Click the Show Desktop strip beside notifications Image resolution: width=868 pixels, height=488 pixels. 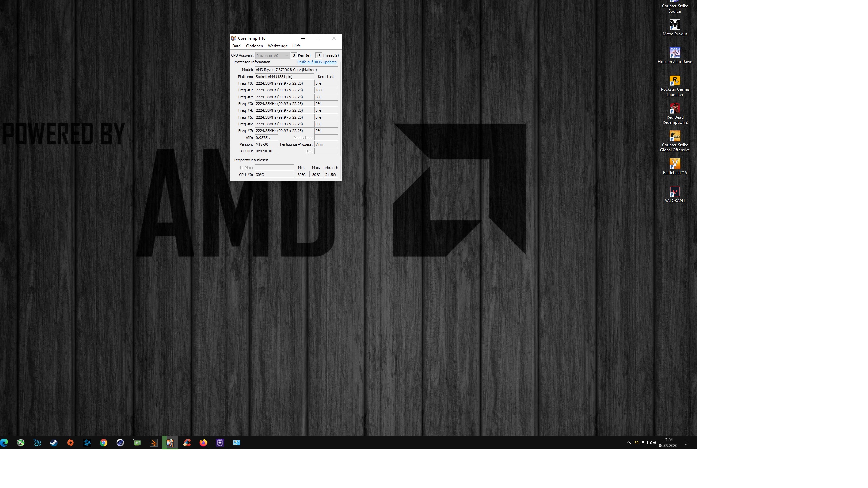click(x=696, y=443)
